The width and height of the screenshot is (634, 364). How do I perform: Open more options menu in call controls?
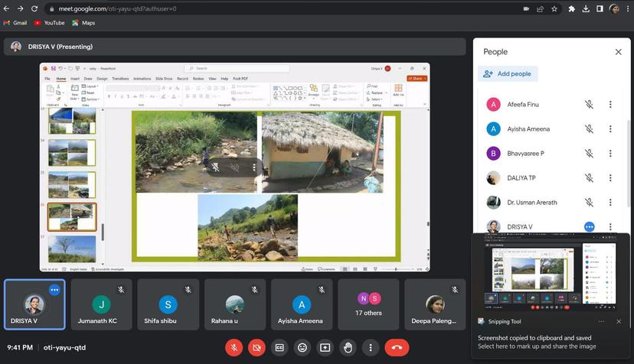click(x=371, y=347)
